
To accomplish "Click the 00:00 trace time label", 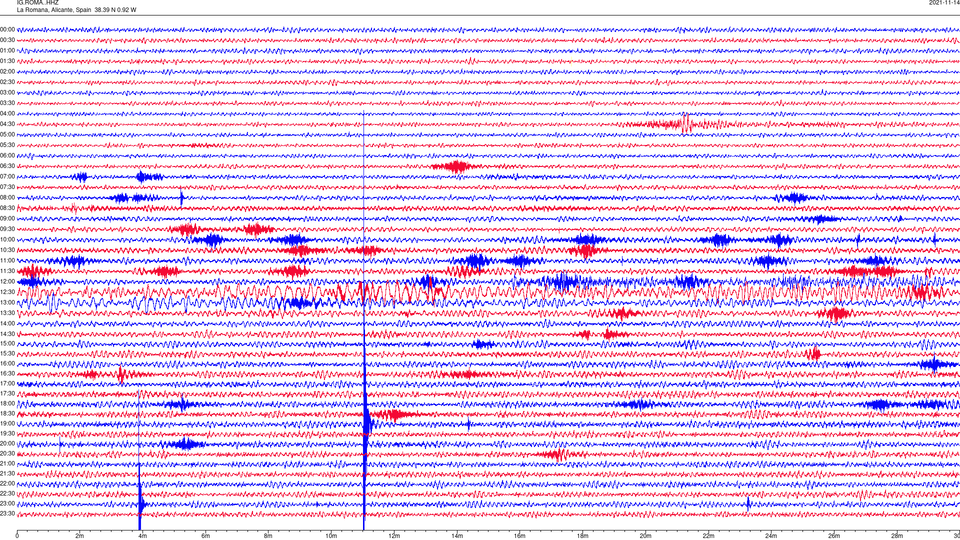I will pos(7,29).
